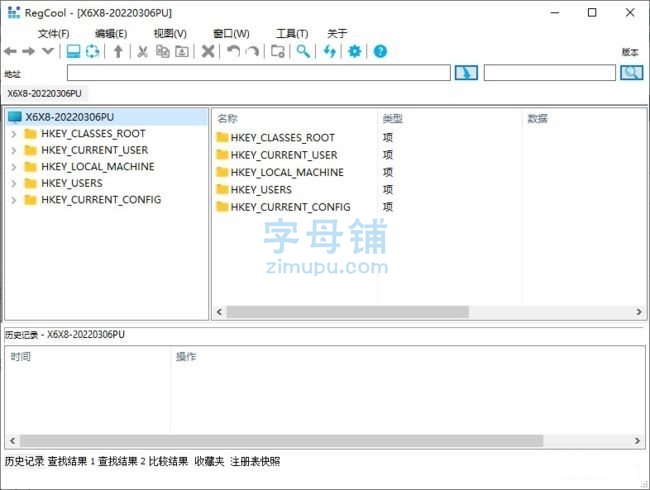The width and height of the screenshot is (650, 490).
Task: Select HKEY_CLASSES_ROOT in the tree pane
Action: click(93, 133)
